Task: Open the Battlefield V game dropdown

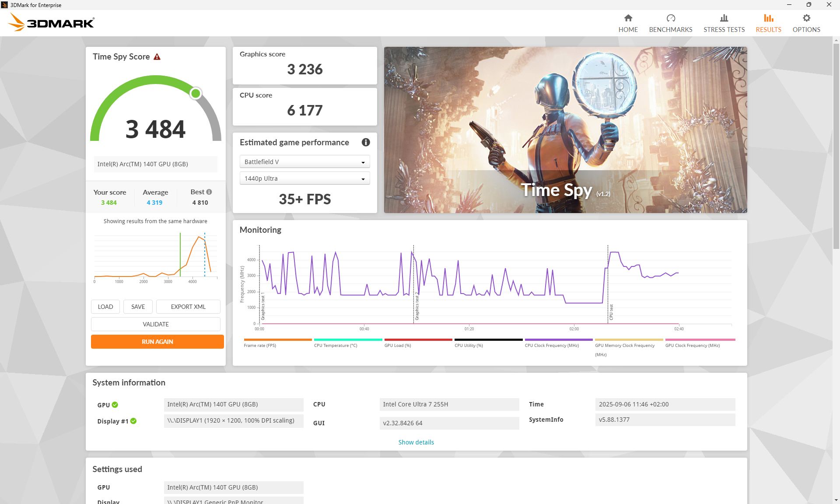Action: pos(304,162)
